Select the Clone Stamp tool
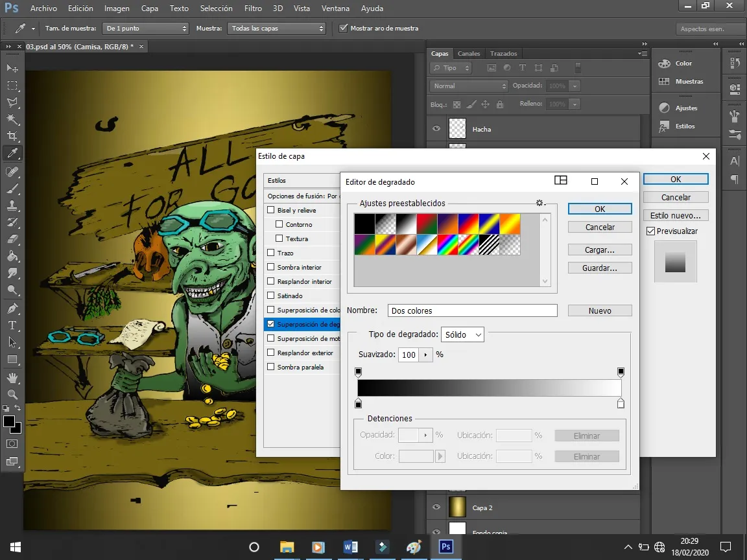The image size is (747, 560). pyautogui.click(x=12, y=205)
